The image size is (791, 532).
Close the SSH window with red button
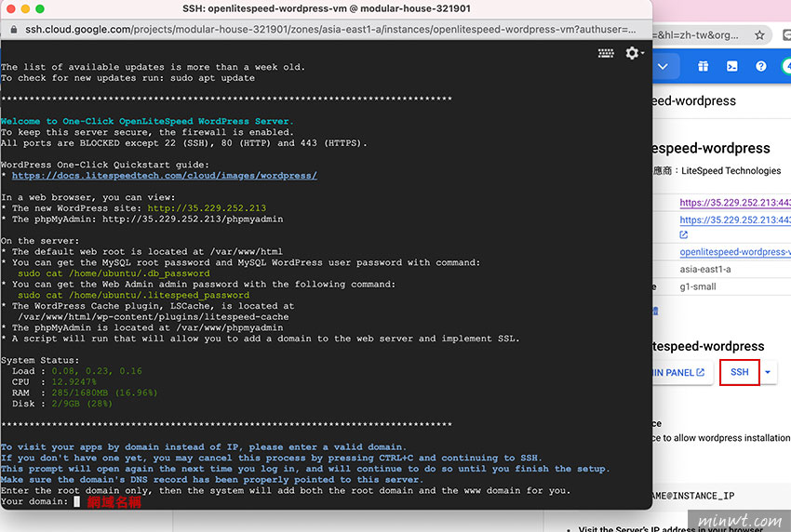(x=10, y=8)
